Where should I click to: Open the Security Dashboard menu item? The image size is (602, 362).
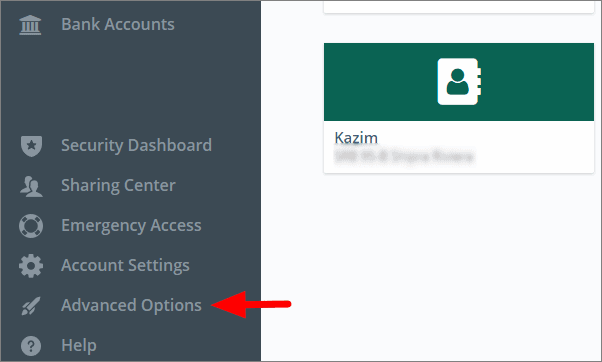[x=136, y=145]
